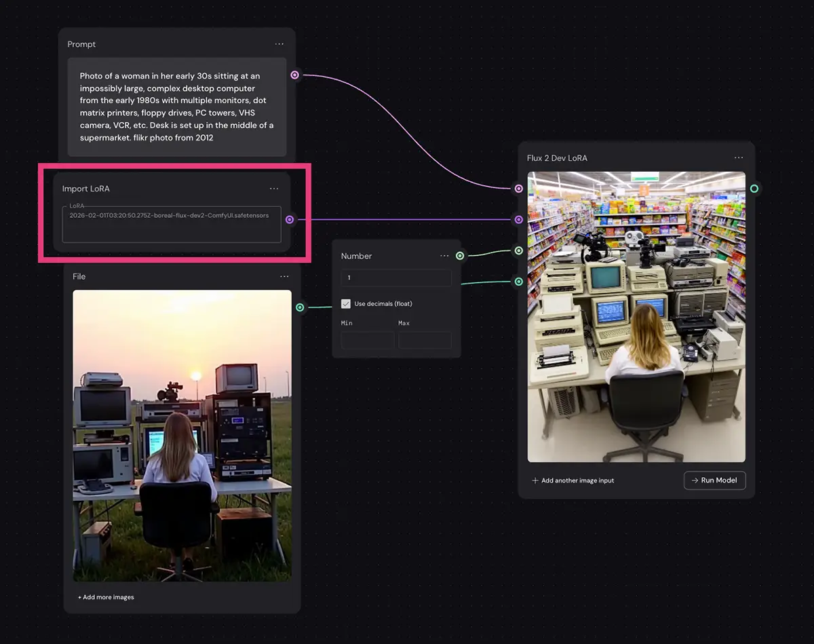Screen dimensions: 814x644
Task: Click the top pink input port on Flux node
Action: pyautogui.click(x=519, y=189)
